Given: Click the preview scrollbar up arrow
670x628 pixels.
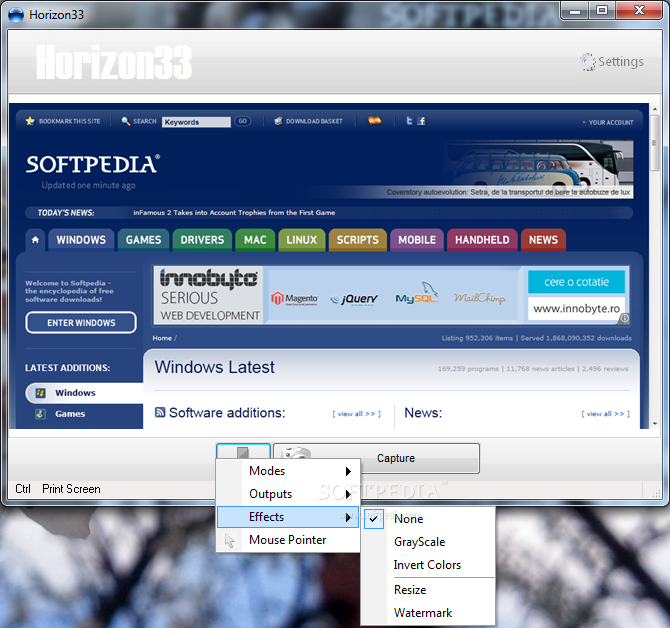Looking at the screenshot, I should [x=655, y=110].
